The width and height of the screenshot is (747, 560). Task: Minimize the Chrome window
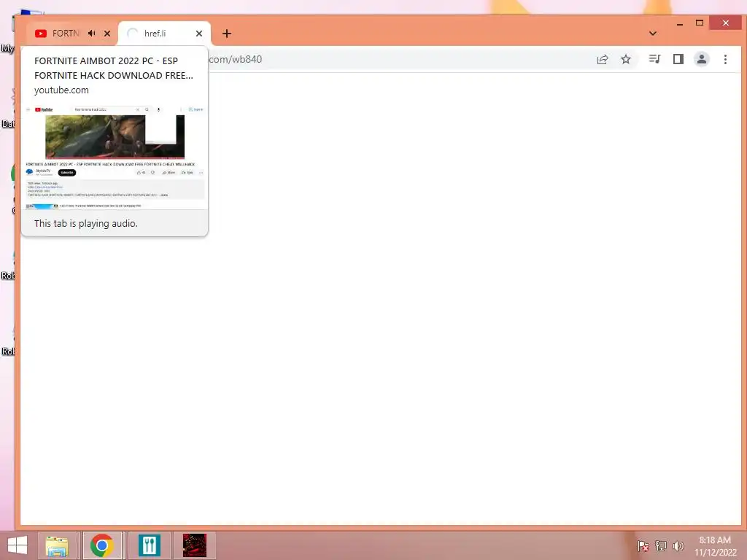click(680, 23)
